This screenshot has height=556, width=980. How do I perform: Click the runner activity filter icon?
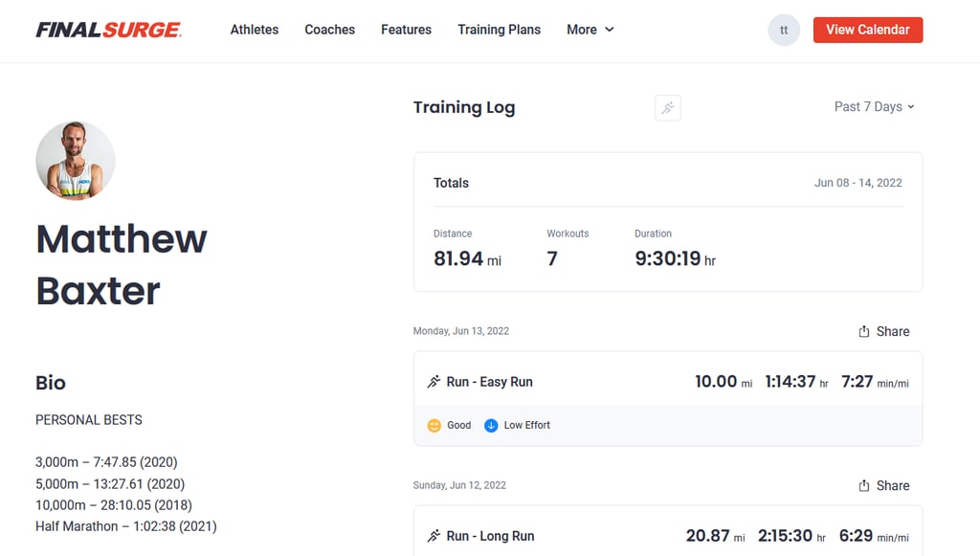pyautogui.click(x=667, y=107)
